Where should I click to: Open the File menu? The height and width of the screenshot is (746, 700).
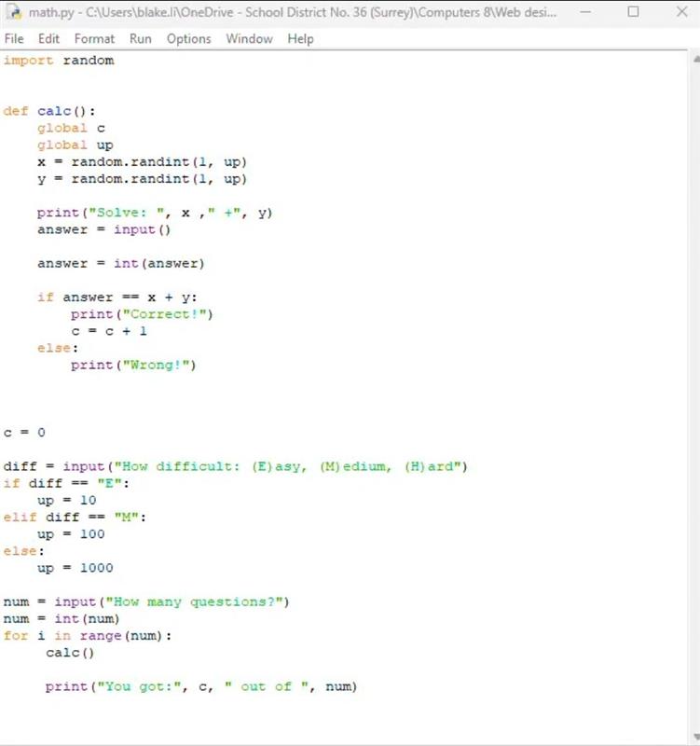[14, 38]
